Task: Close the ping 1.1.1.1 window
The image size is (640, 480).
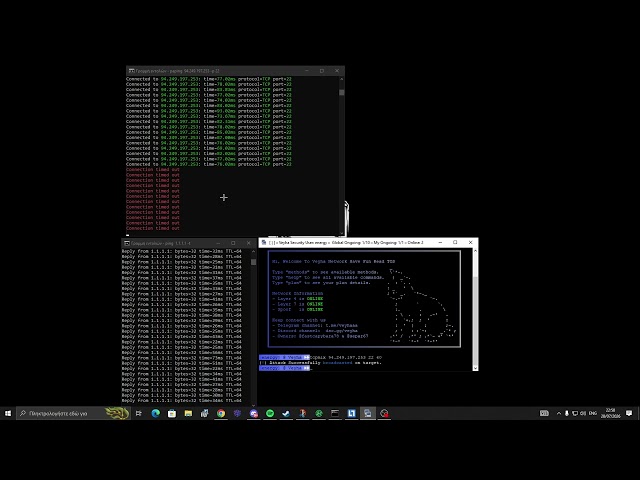Action: pyautogui.click(x=249, y=243)
